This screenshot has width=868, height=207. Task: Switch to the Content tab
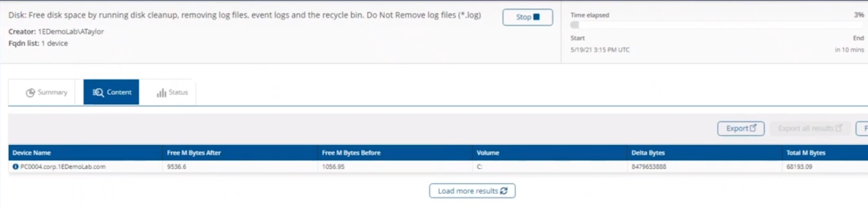click(x=111, y=92)
